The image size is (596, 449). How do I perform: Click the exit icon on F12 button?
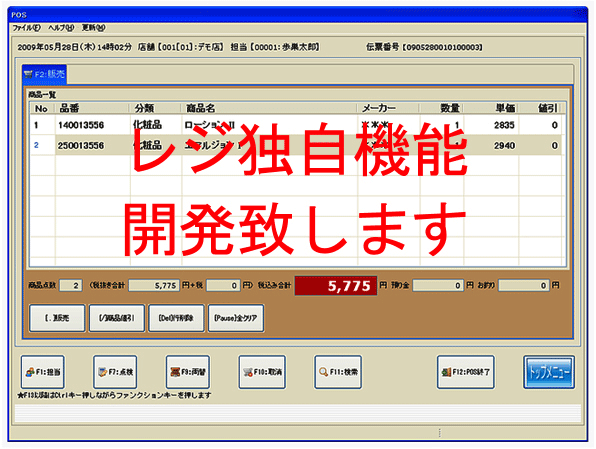pyautogui.click(x=446, y=372)
